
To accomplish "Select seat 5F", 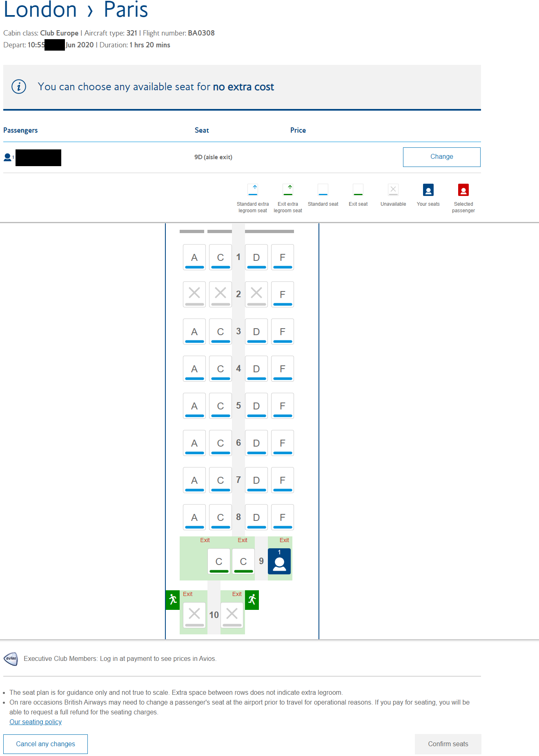I will (283, 406).
